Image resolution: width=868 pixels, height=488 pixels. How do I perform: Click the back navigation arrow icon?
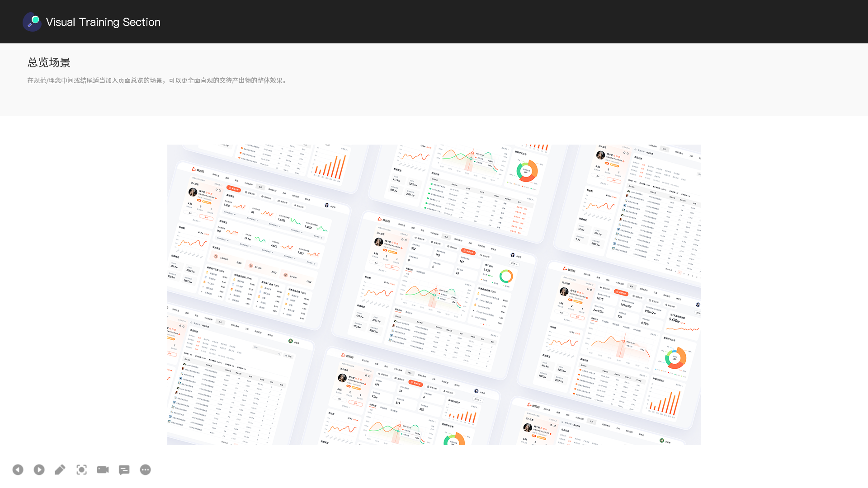click(x=17, y=469)
